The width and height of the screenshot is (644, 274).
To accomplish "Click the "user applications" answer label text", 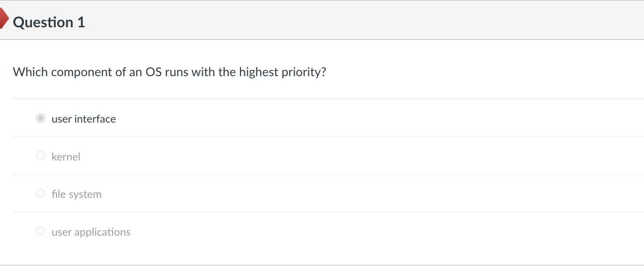I will tap(91, 232).
